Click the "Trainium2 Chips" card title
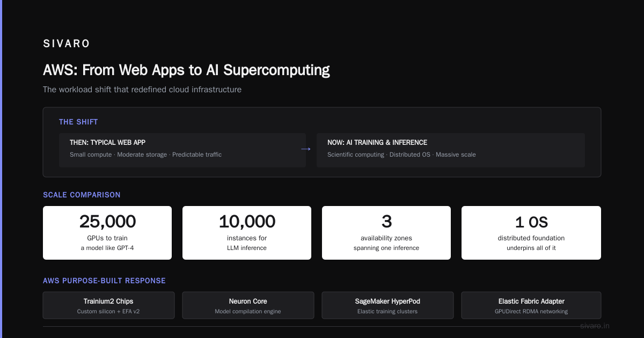The height and width of the screenshot is (338, 644). [x=108, y=302]
